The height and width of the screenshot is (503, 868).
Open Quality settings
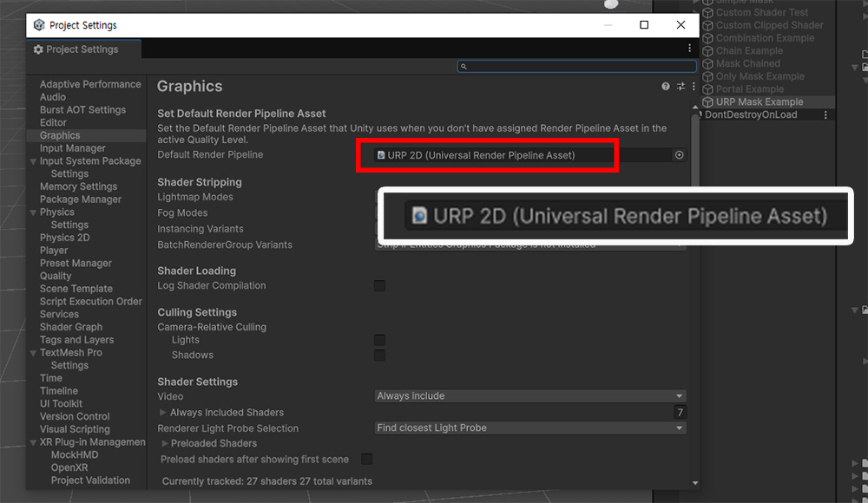56,276
